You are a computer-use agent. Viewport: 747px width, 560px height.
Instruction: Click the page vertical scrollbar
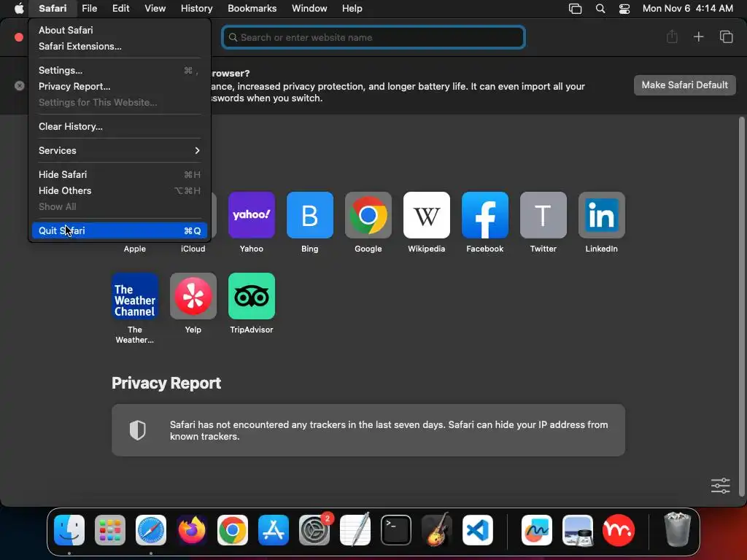(741, 307)
